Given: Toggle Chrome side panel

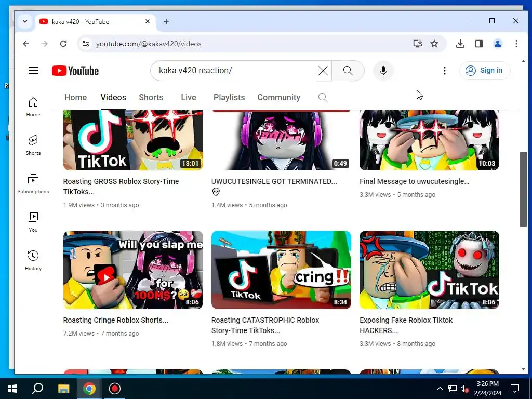Looking at the screenshot, I should [x=478, y=44].
